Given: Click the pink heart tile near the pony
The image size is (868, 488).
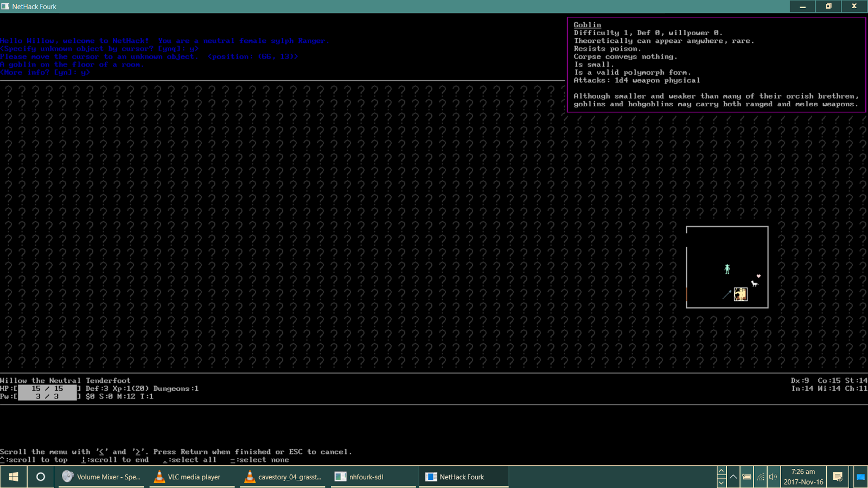Looking at the screenshot, I should tap(758, 276).
